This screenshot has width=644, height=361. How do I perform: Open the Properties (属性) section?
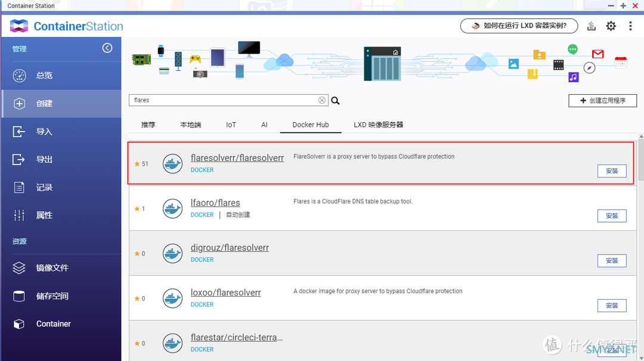click(61, 216)
